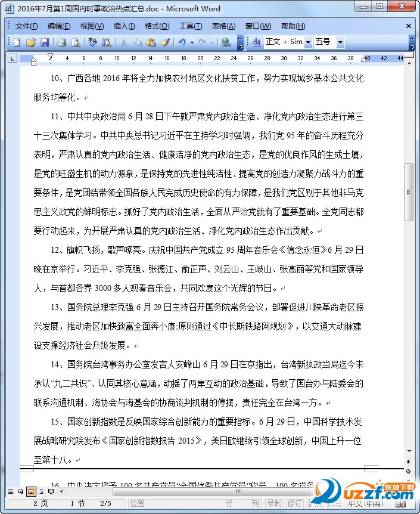Show more Formatting toolbar options

(412, 42)
